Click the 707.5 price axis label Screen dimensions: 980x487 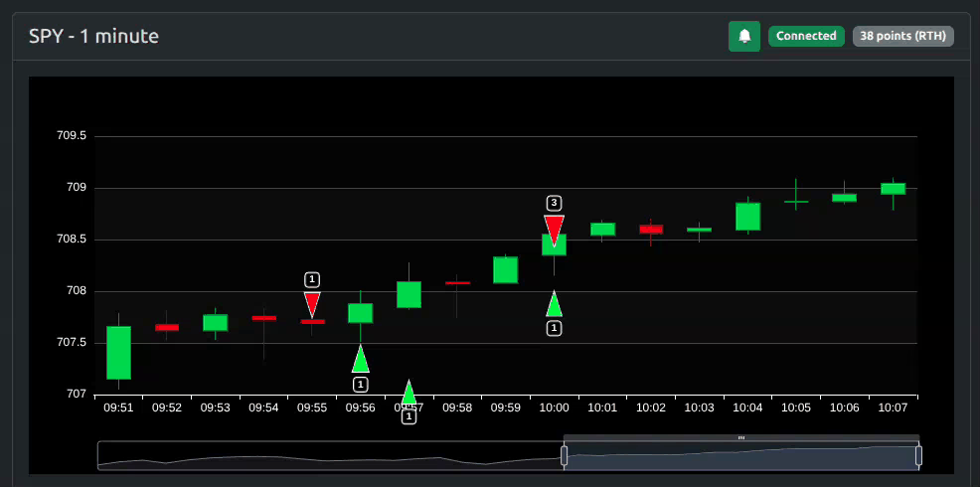pyautogui.click(x=72, y=343)
